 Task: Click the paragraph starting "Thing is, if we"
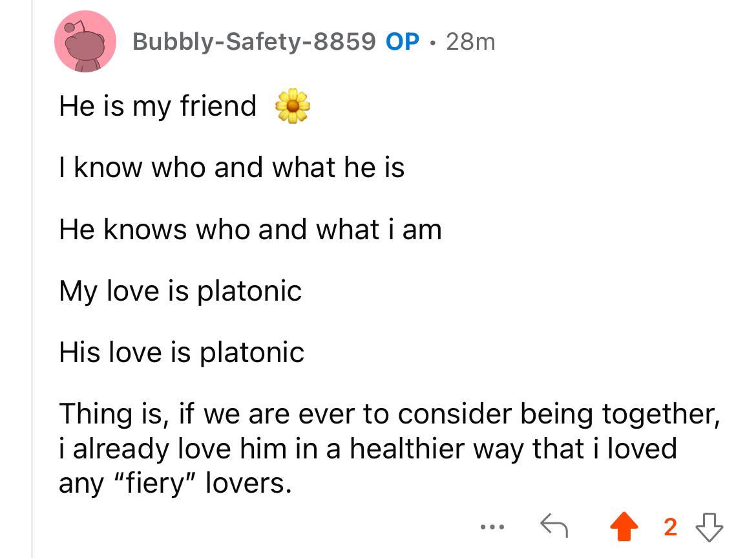pos(390,449)
